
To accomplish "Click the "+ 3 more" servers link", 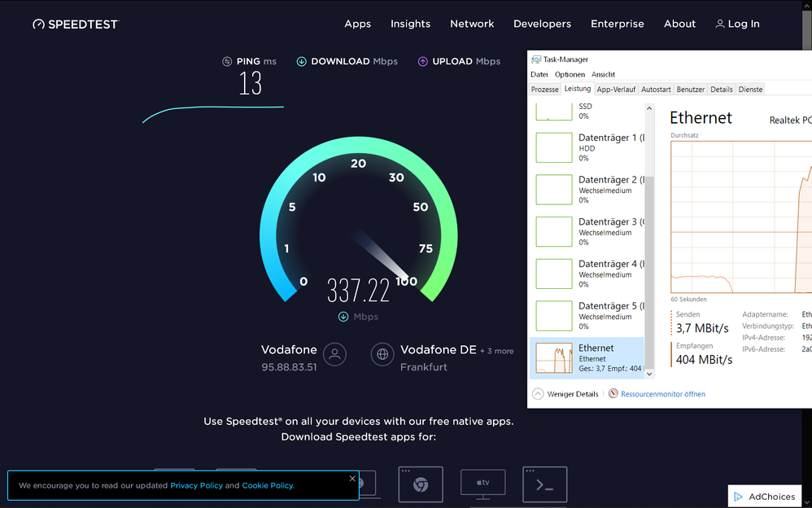I will (x=496, y=351).
